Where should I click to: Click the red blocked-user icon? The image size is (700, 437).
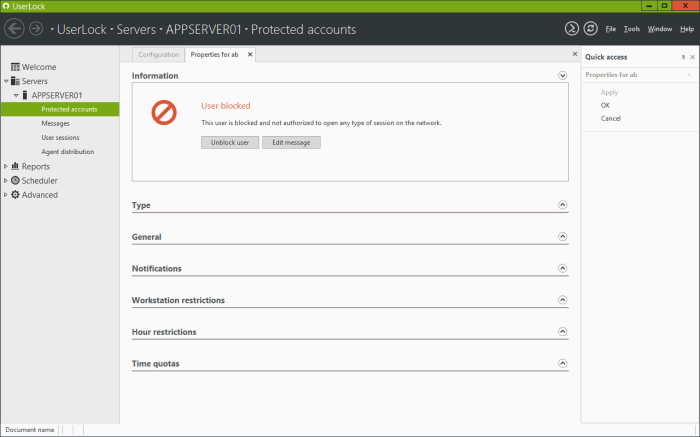[164, 112]
